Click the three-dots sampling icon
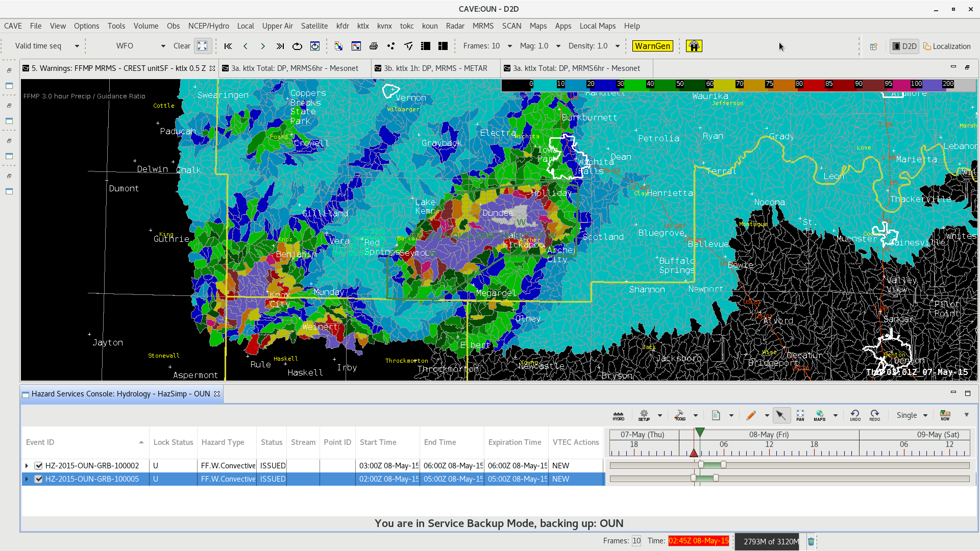980x551 pixels. 391,46
